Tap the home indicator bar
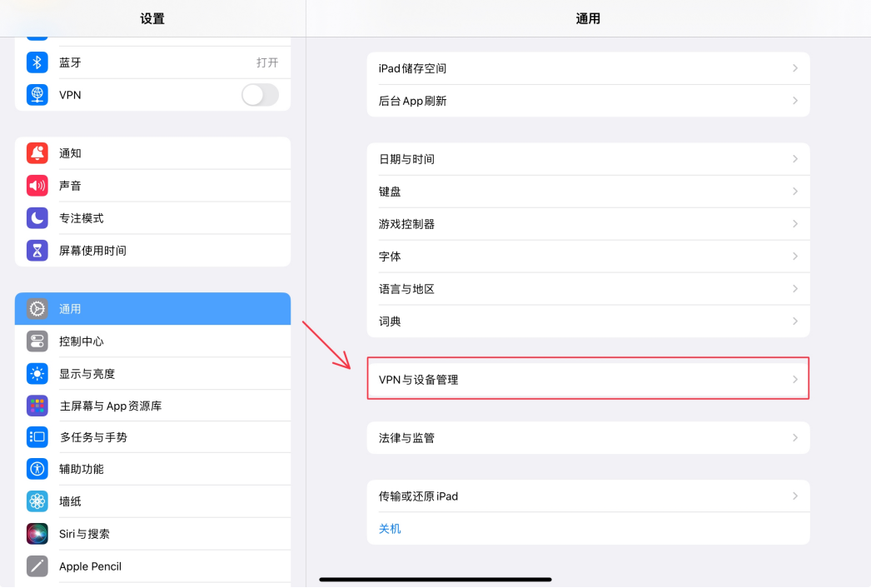Viewport: 871px width, 588px height. coord(435,579)
